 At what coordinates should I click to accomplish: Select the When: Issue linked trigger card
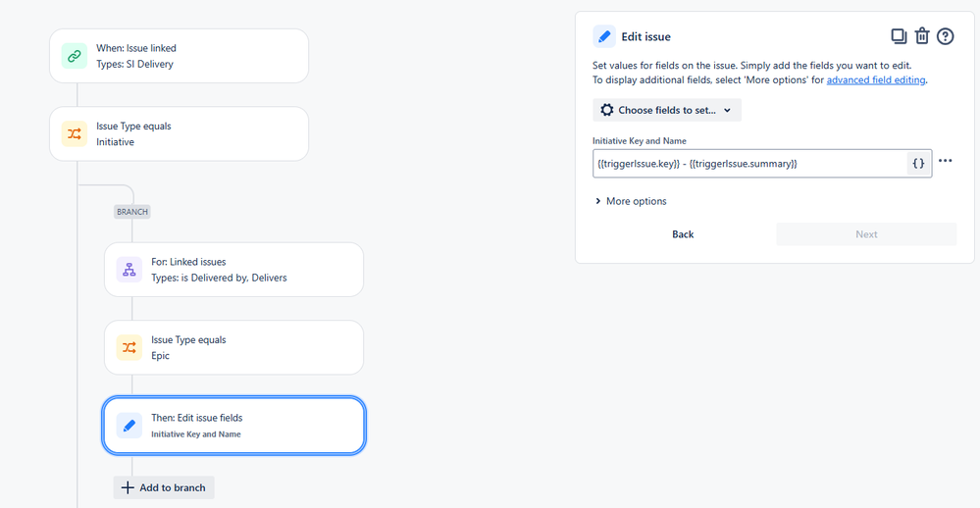pyautogui.click(x=179, y=56)
